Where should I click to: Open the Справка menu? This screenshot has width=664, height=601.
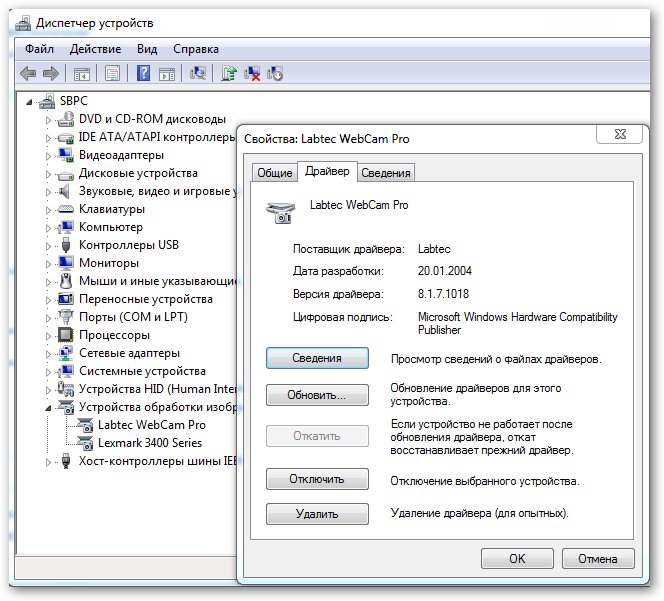196,49
